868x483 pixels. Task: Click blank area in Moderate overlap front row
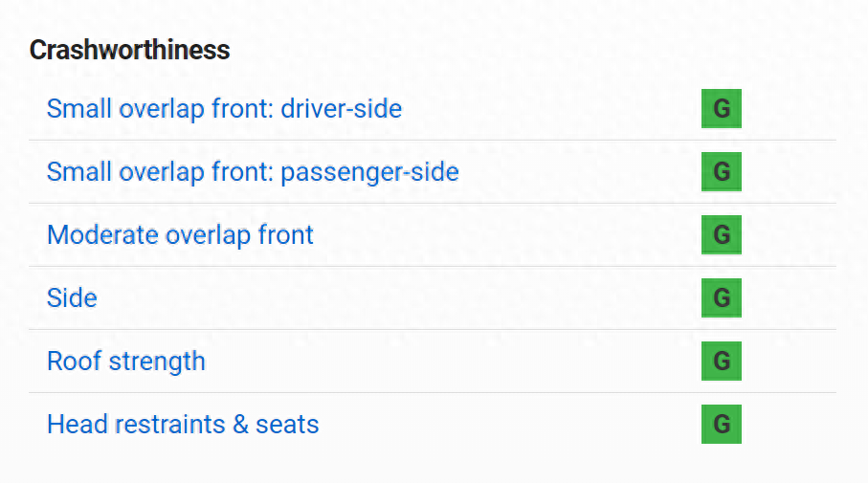click(507, 235)
